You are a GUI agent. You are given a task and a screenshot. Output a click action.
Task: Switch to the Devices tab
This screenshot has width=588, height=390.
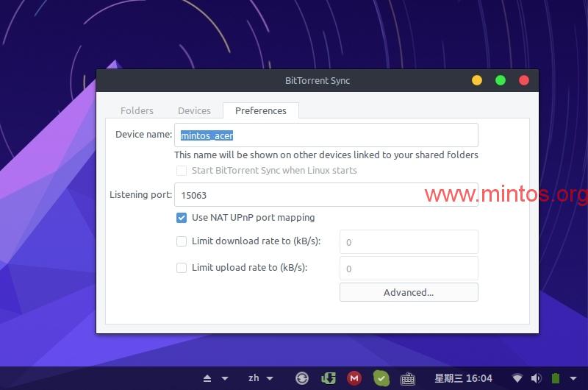pyautogui.click(x=194, y=110)
